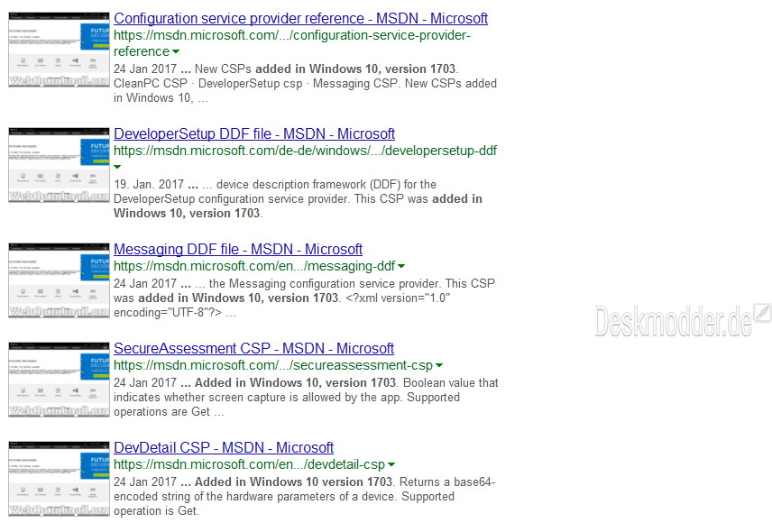This screenshot has height=532, width=772.
Task: Click thumbnail of Configuration service provider result
Action: pyautogui.click(x=59, y=50)
